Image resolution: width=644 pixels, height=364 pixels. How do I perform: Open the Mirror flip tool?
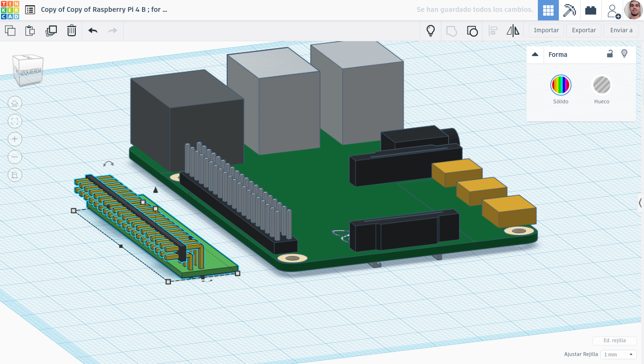click(513, 31)
